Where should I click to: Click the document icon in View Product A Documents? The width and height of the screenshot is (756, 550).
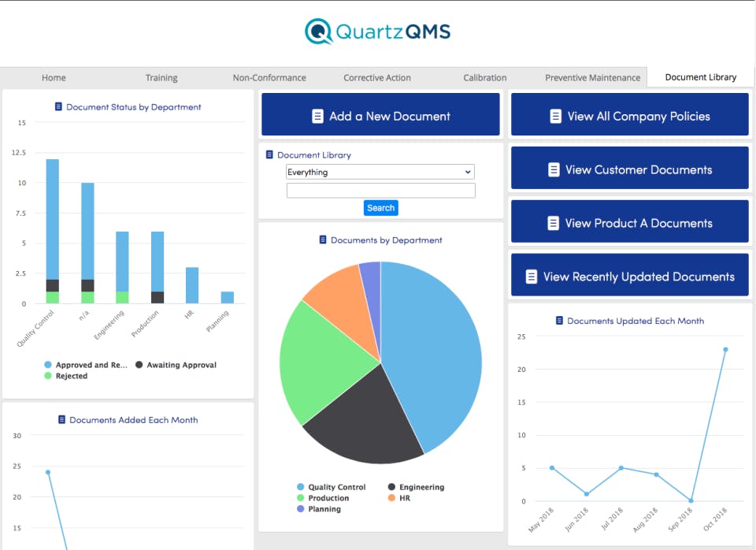pyautogui.click(x=553, y=223)
